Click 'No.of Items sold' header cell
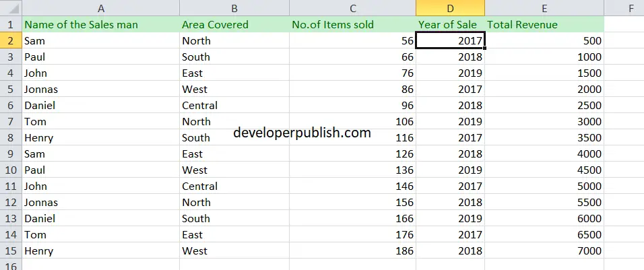Viewport: 644px width, 270px height. click(352, 24)
